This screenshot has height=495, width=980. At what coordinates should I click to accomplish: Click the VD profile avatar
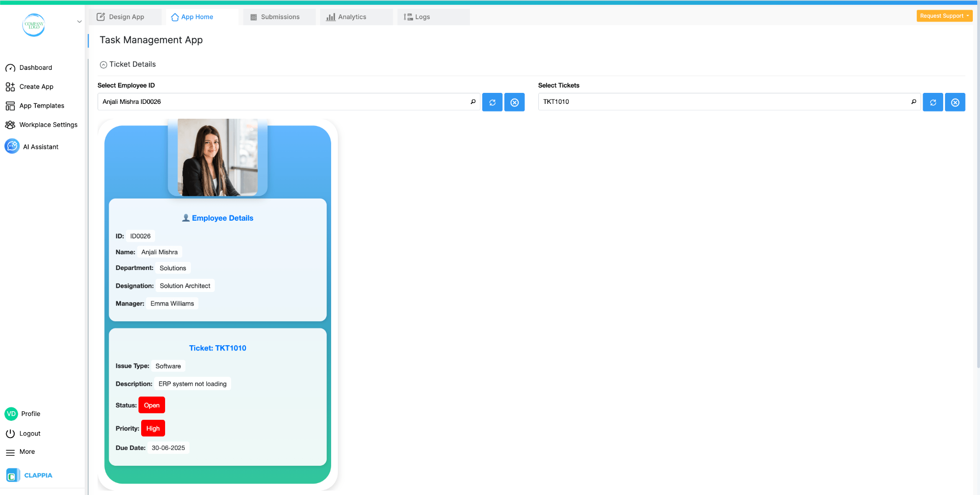[11, 414]
